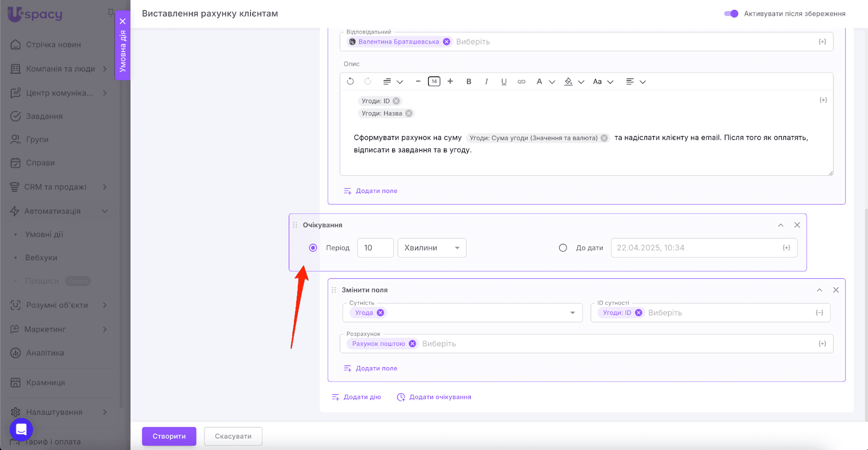Remove the Валентина Браташевська responsible tag
Image resolution: width=868 pixels, height=450 pixels.
pyautogui.click(x=446, y=42)
